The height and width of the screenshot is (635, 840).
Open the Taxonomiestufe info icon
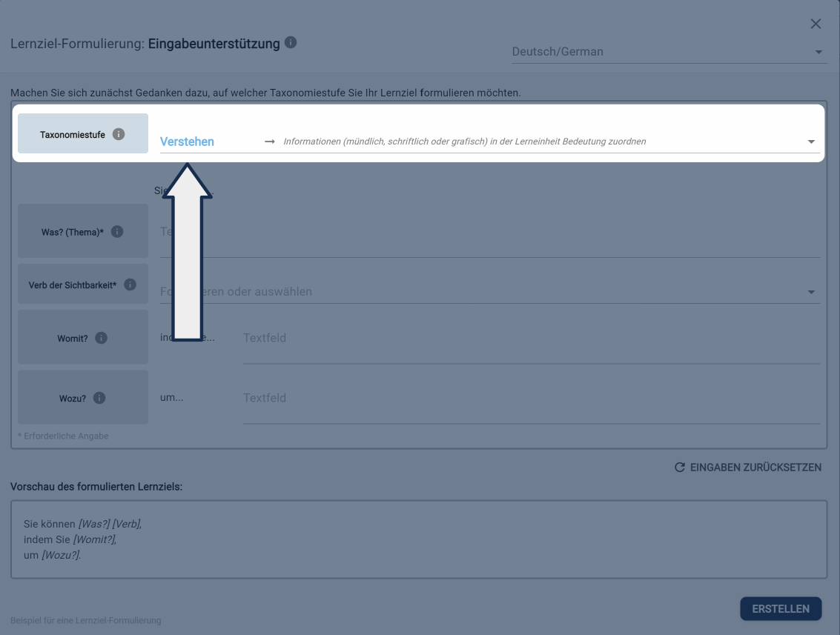pos(119,134)
